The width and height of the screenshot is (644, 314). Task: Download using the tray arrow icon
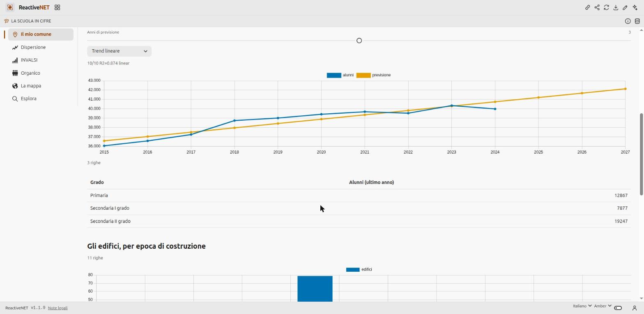point(616,7)
